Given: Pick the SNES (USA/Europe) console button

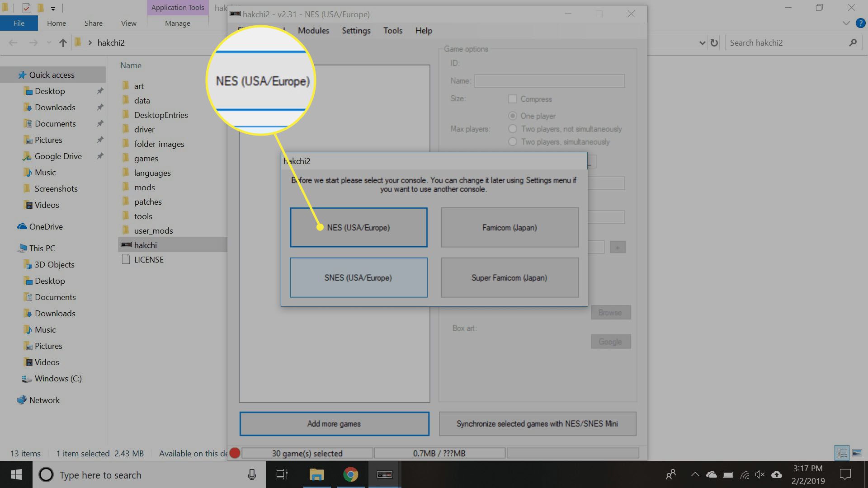Looking at the screenshot, I should [x=359, y=277].
